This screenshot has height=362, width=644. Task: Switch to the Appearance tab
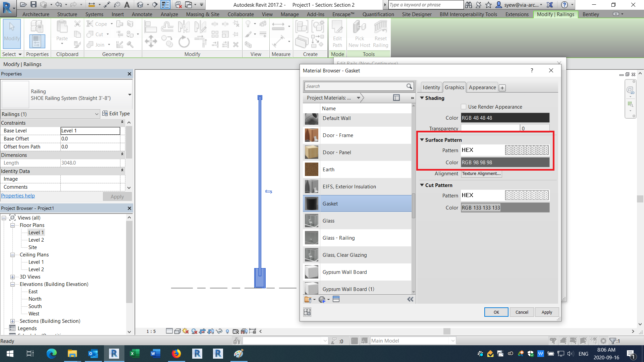click(482, 87)
